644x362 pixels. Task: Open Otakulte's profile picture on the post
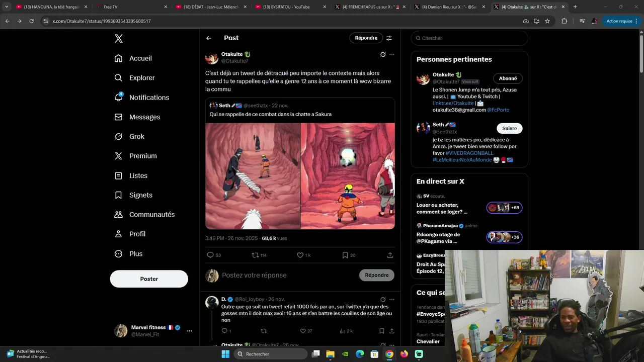point(212,57)
